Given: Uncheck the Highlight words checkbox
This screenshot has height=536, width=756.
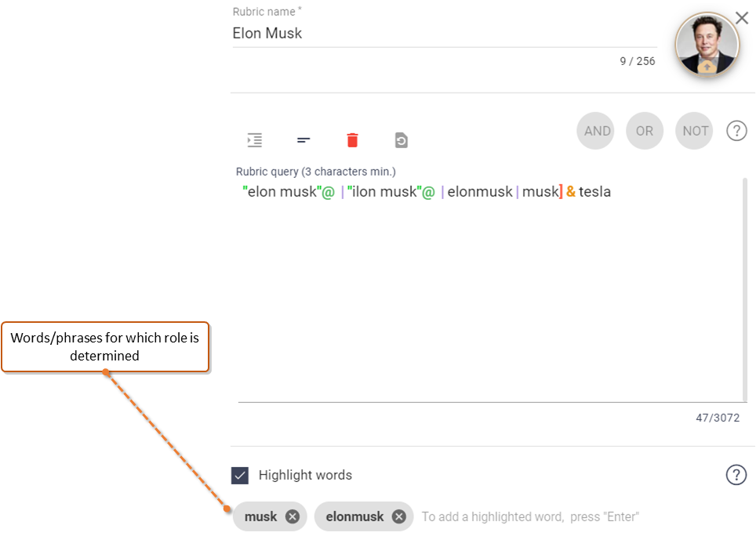Looking at the screenshot, I should 240,476.
